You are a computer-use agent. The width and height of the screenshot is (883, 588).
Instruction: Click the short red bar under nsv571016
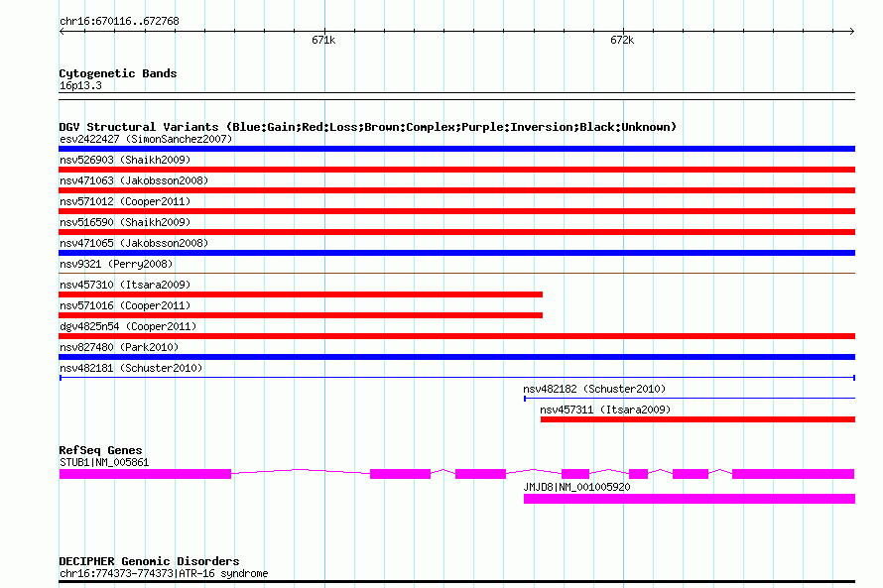click(301, 315)
